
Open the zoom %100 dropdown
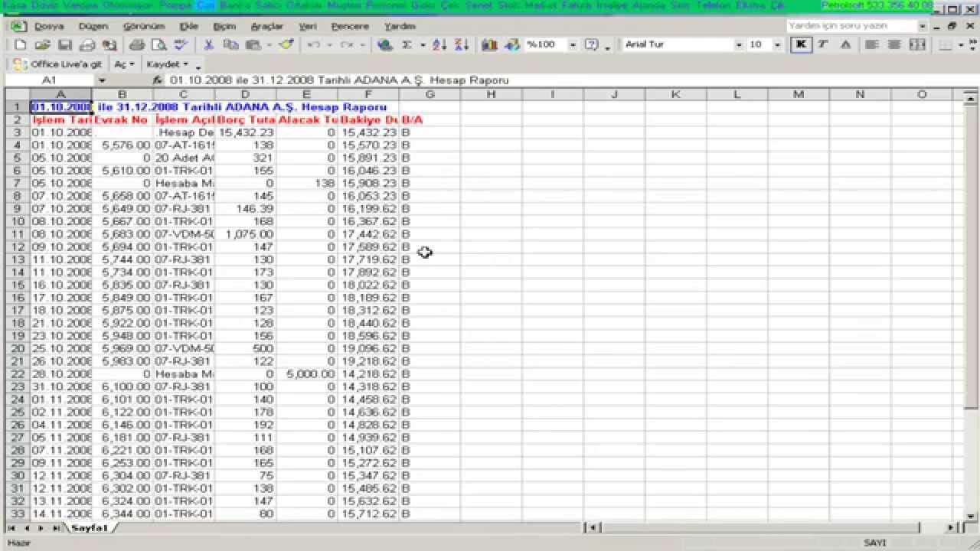point(572,45)
